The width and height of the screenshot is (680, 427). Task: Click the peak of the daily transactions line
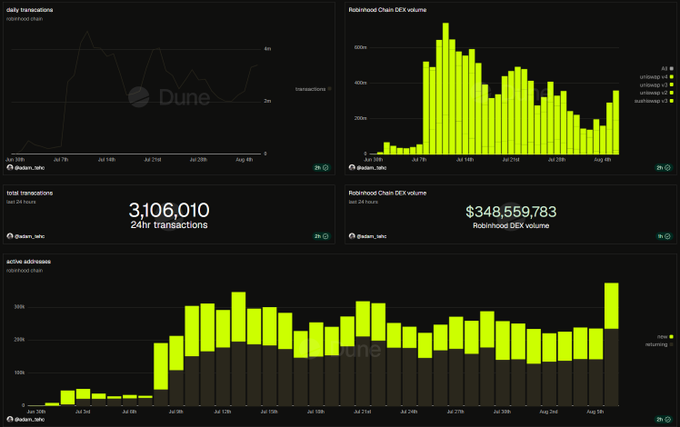(88, 32)
